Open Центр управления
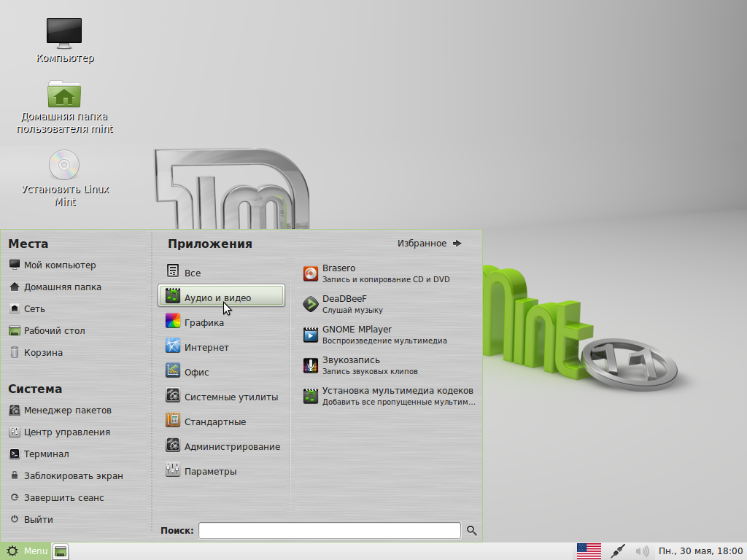This screenshot has width=747, height=560. [60, 432]
